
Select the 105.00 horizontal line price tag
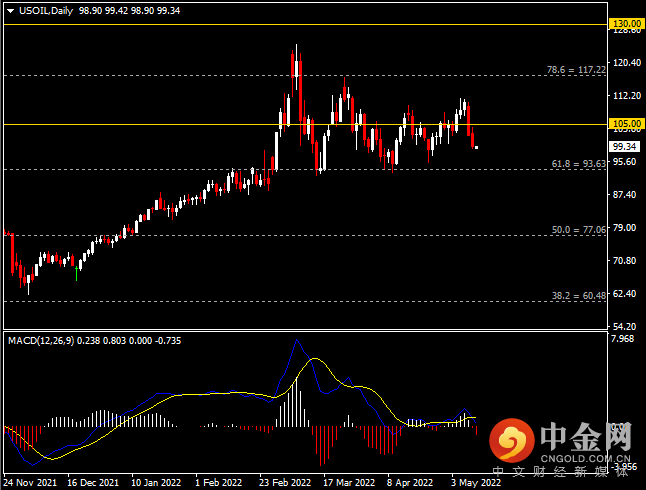(626, 125)
